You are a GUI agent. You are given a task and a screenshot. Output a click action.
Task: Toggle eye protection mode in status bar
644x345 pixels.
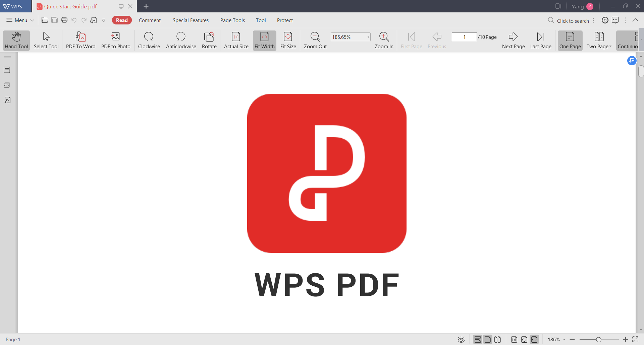461,340
